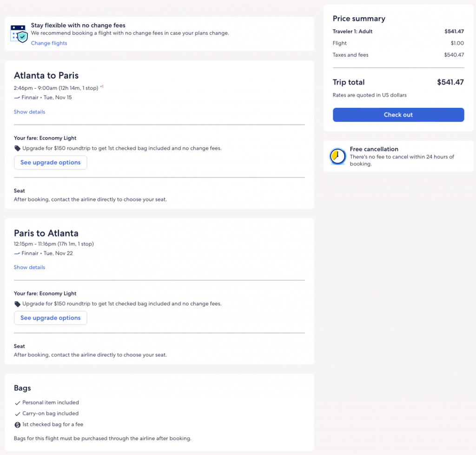
Task: Click the checkmark beside Carry-on bag included
Action: coord(18,414)
